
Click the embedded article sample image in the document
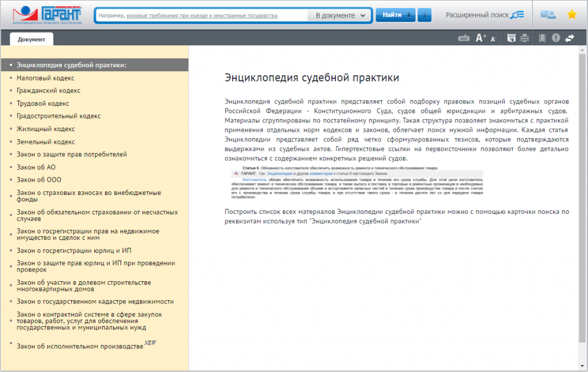pyautogui.click(x=357, y=182)
